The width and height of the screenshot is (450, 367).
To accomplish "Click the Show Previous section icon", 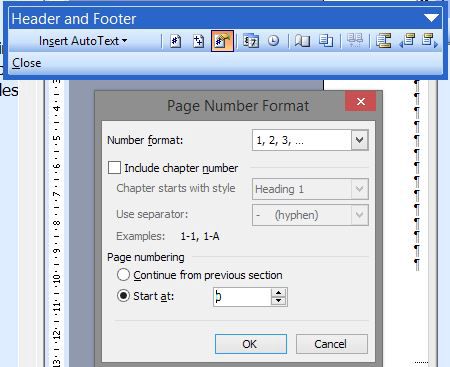I will click(x=407, y=41).
